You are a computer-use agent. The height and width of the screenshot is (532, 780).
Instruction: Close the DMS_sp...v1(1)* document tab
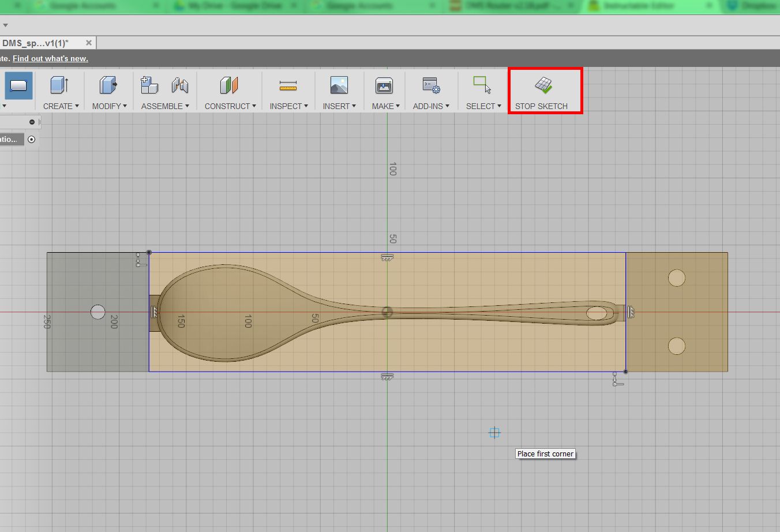tap(89, 43)
